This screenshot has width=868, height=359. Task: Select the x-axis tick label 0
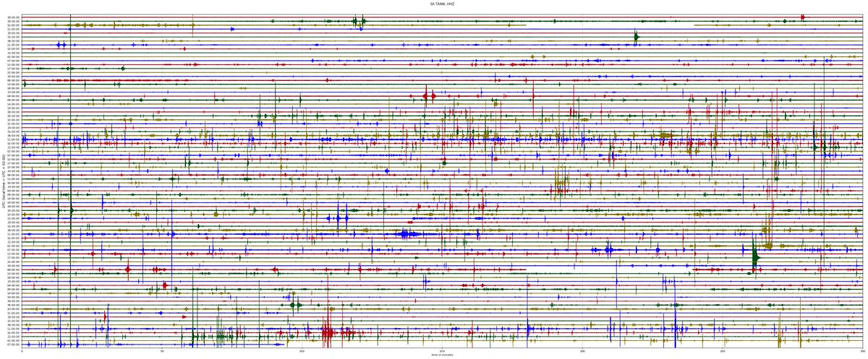[x=22, y=352]
